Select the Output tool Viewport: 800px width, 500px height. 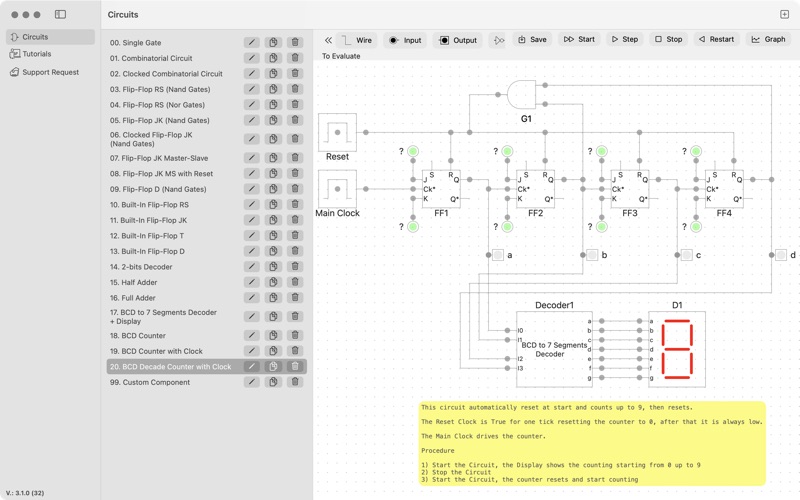point(458,40)
